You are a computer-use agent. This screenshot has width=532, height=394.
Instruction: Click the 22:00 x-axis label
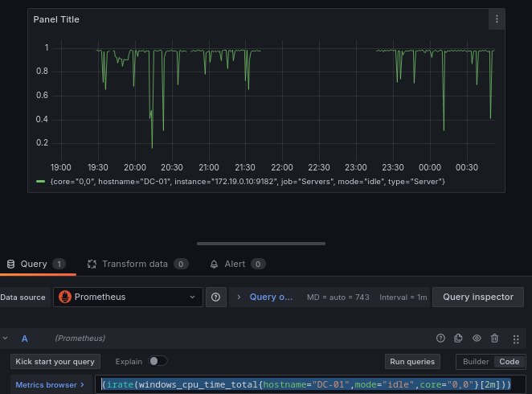[282, 167]
